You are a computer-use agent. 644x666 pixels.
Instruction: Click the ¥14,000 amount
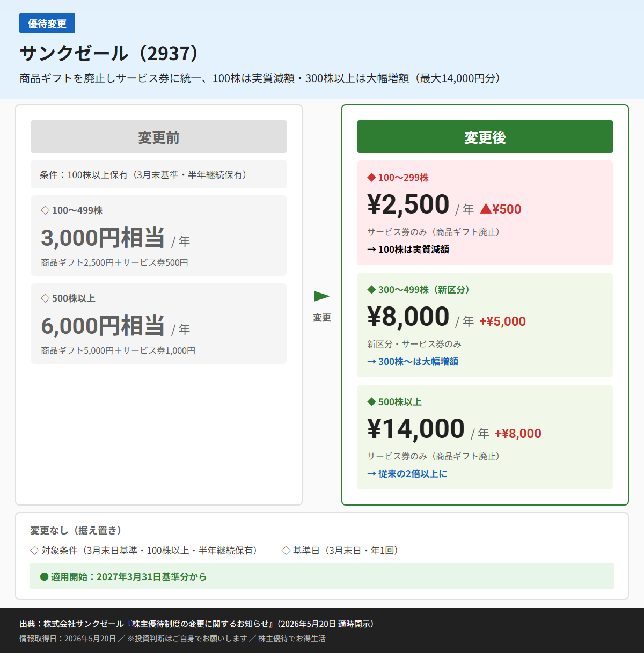(416, 429)
